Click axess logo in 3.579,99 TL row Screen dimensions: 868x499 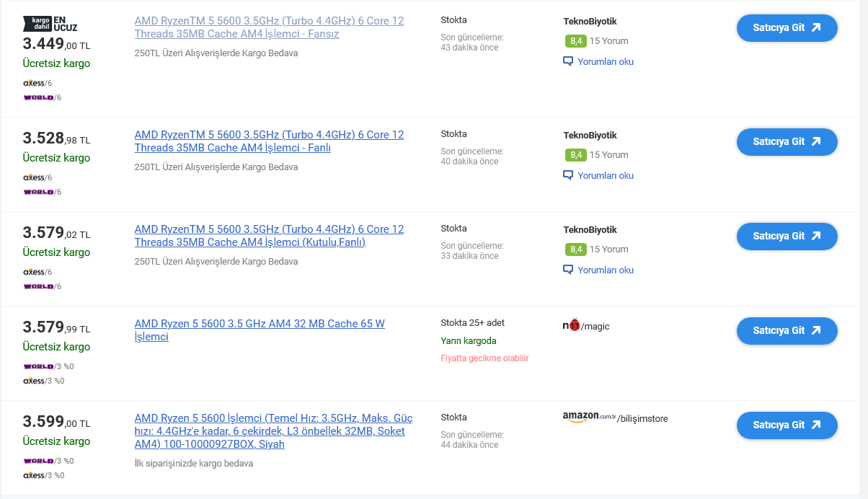pyautogui.click(x=35, y=381)
